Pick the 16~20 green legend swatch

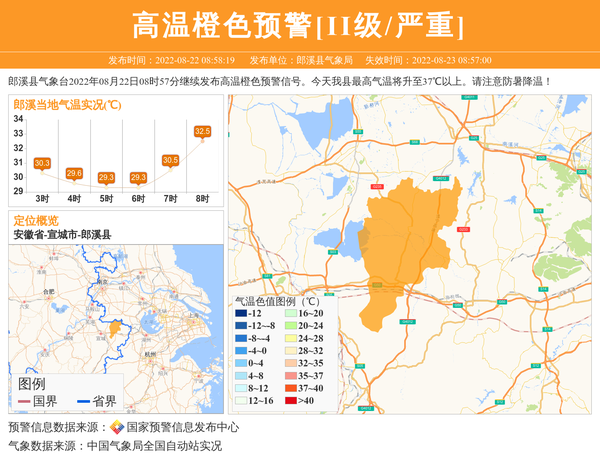click(286, 314)
